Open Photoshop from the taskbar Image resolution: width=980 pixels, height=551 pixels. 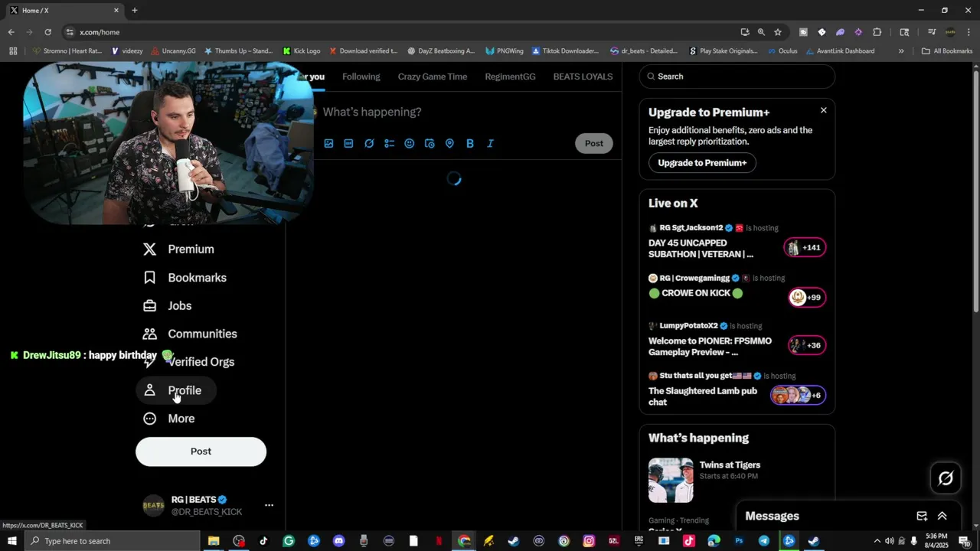739,541
